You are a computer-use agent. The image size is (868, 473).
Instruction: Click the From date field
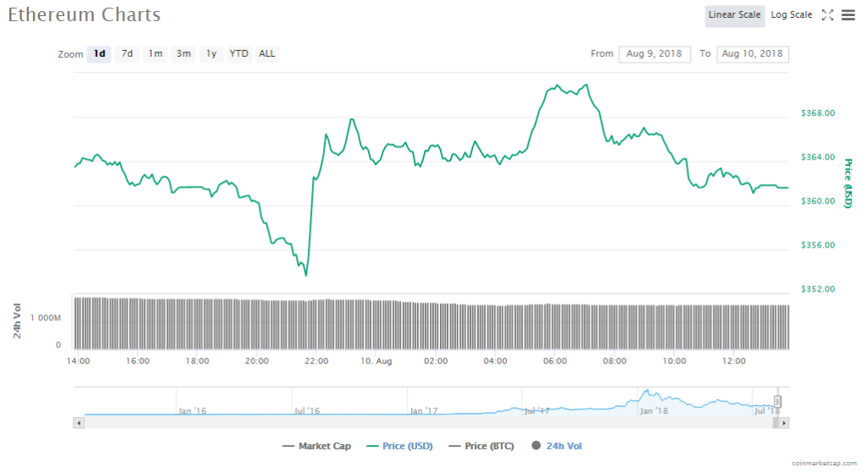coord(655,54)
